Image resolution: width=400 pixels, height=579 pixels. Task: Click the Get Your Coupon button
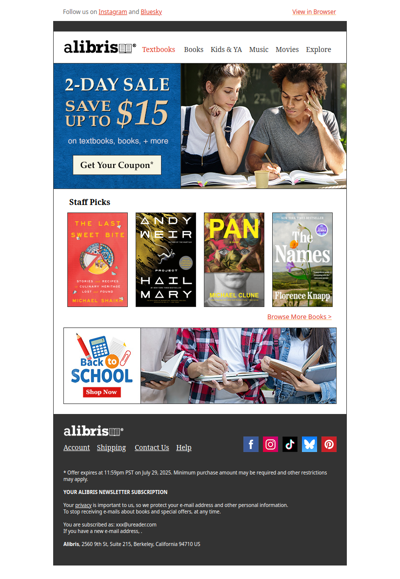(117, 165)
